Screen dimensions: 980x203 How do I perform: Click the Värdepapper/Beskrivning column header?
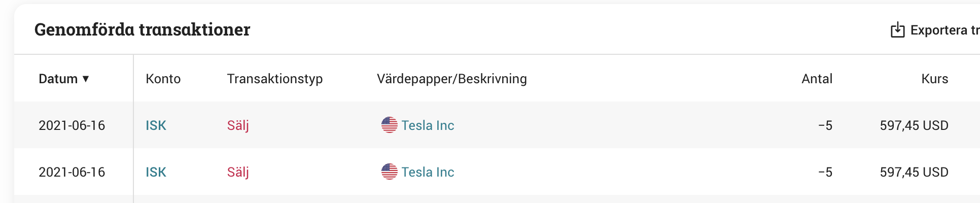(x=451, y=79)
